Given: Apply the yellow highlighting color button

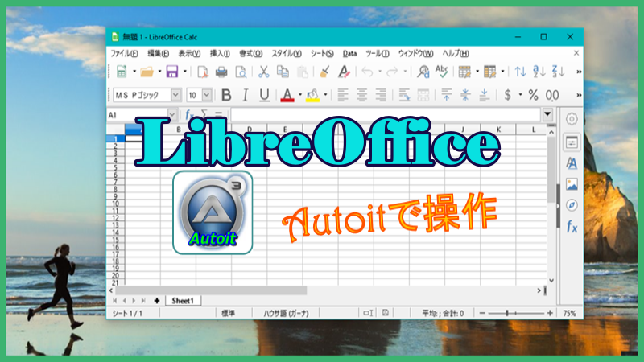Looking at the screenshot, I should [x=312, y=95].
